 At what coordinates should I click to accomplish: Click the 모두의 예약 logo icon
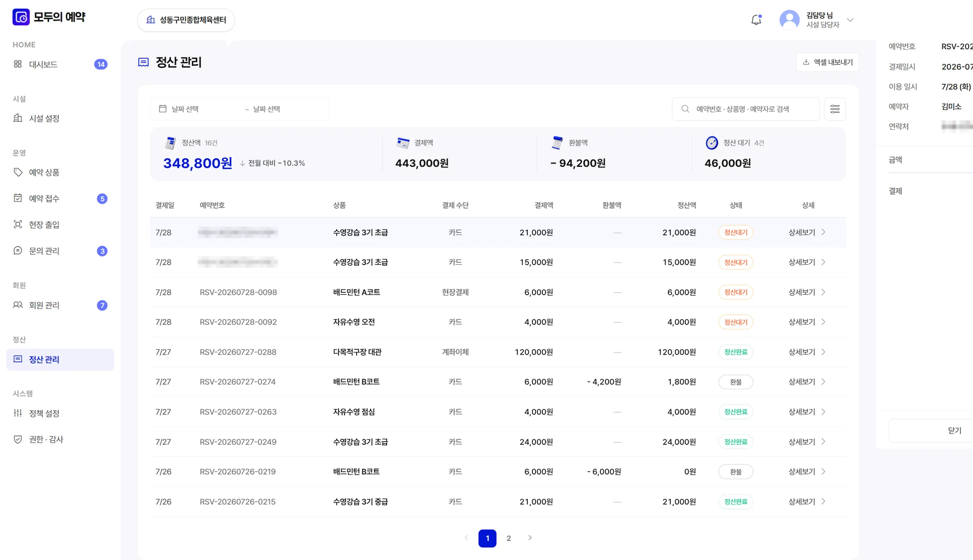pyautogui.click(x=21, y=17)
